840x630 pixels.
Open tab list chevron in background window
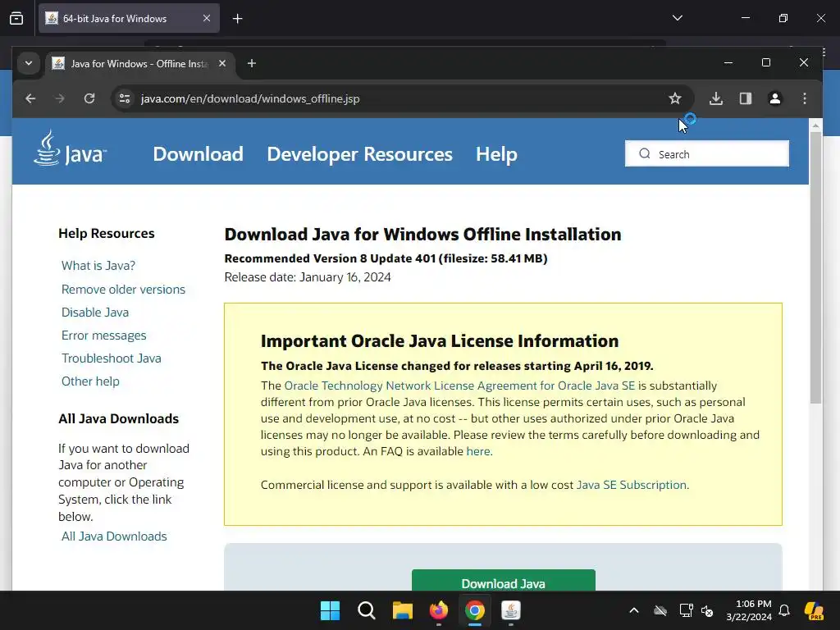(678, 18)
